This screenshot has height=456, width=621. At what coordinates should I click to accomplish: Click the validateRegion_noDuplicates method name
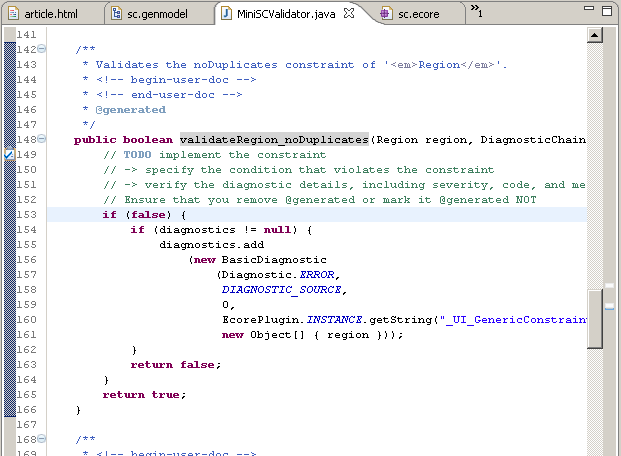click(x=274, y=139)
